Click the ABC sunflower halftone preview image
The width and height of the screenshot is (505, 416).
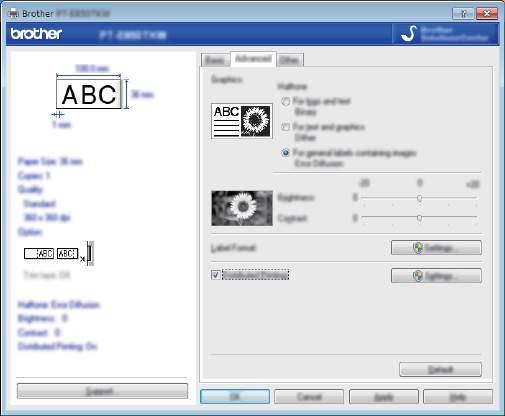pos(242,121)
